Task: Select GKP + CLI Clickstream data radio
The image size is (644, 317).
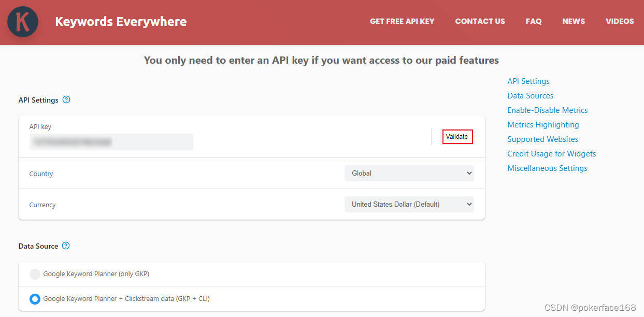Action: click(35, 299)
